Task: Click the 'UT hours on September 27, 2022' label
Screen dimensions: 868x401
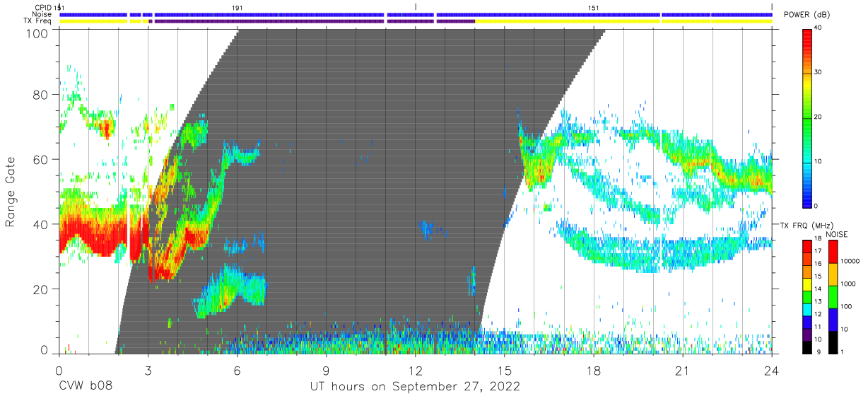Action: (415, 387)
